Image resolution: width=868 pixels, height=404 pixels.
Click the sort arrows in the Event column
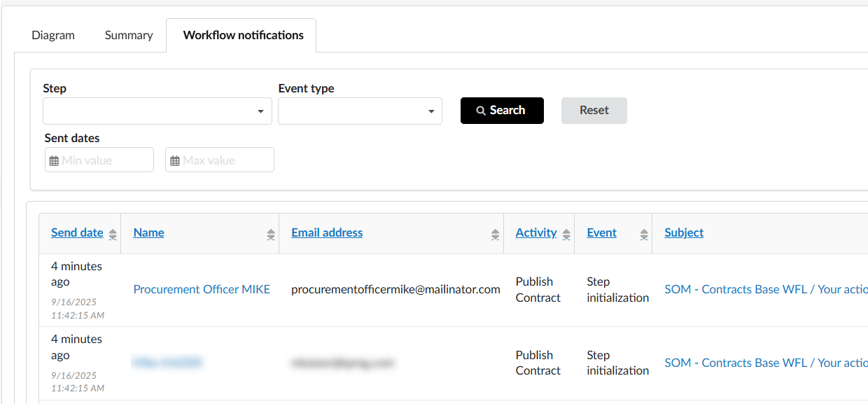[644, 235]
